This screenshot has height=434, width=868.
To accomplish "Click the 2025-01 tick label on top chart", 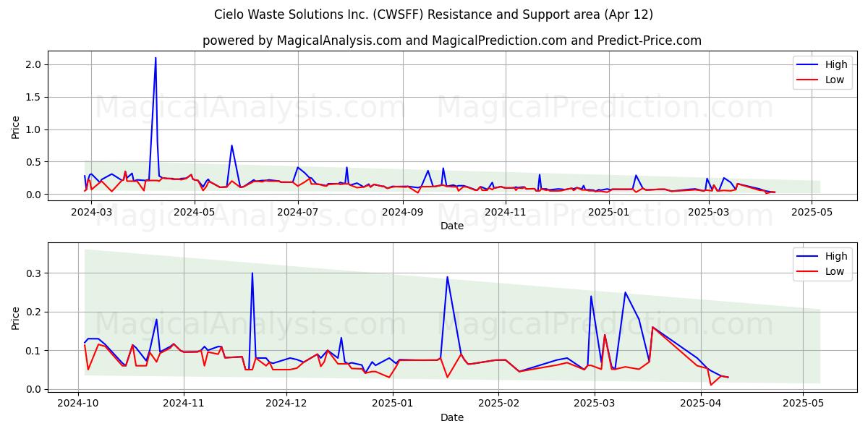I will point(608,212).
